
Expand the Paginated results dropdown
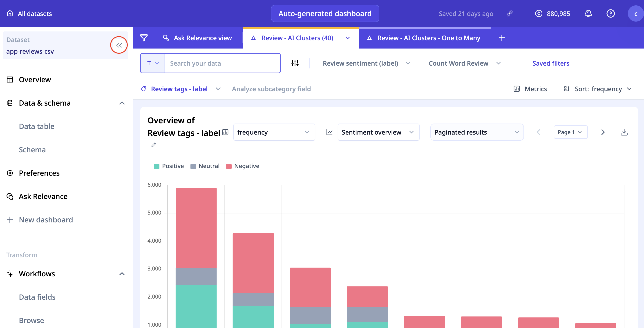476,132
